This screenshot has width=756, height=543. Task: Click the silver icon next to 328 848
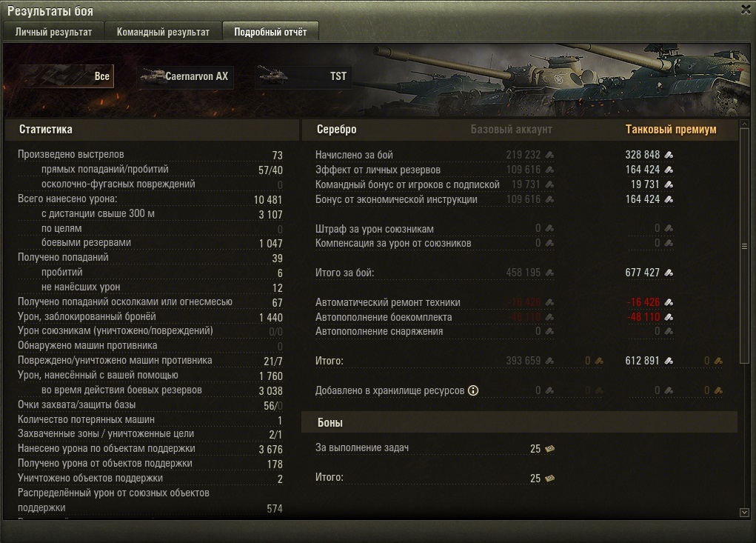pos(669,155)
